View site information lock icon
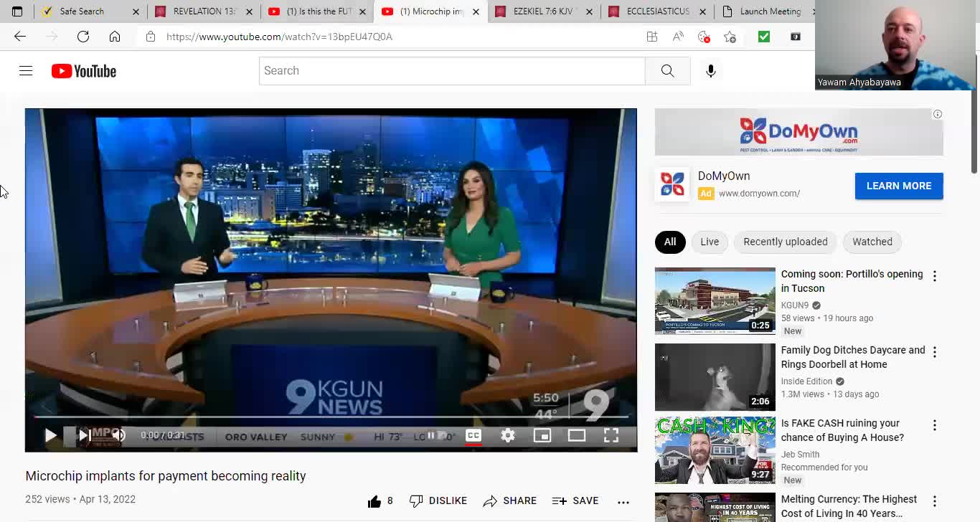The height and width of the screenshot is (522, 980). 151,37
